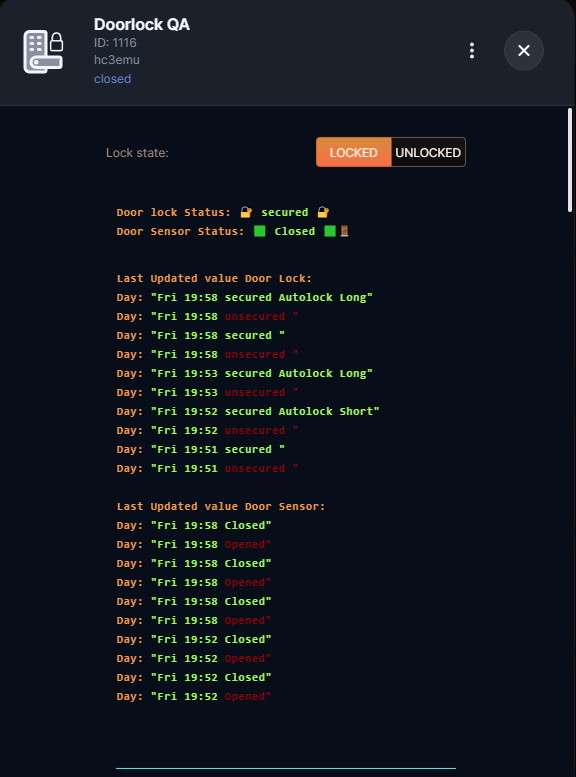This screenshot has width=576, height=777.
Task: Click the door lock keypad device icon
Action: 43,51
